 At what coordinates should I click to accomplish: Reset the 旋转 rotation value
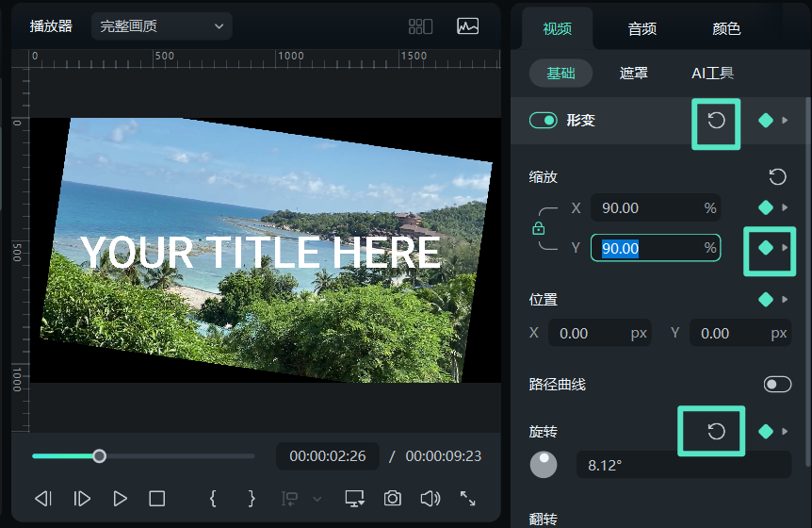point(716,431)
